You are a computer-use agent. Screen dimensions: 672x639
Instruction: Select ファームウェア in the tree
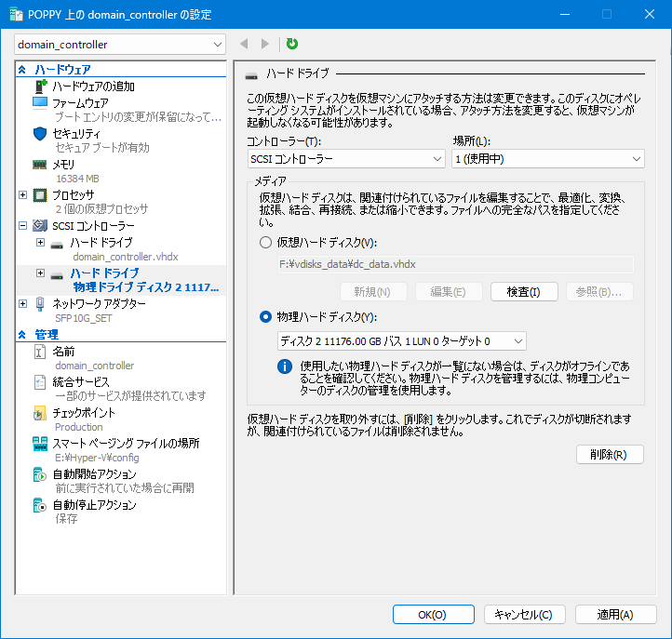click(x=80, y=103)
